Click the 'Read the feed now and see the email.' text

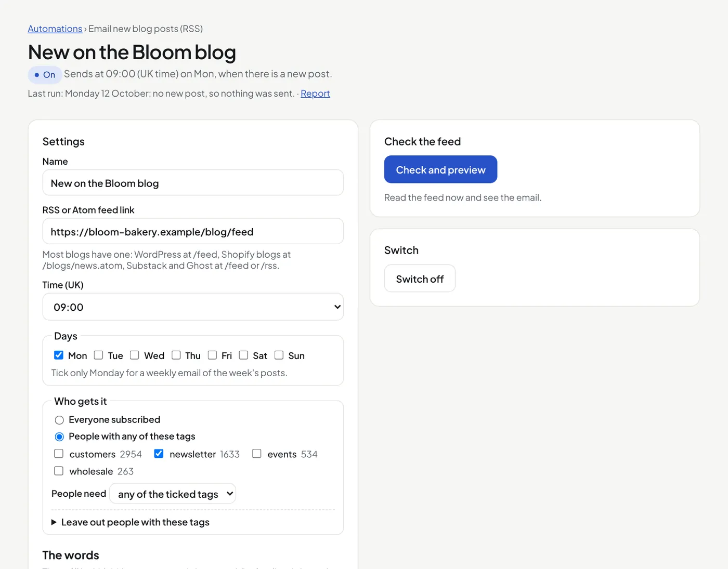tap(463, 197)
